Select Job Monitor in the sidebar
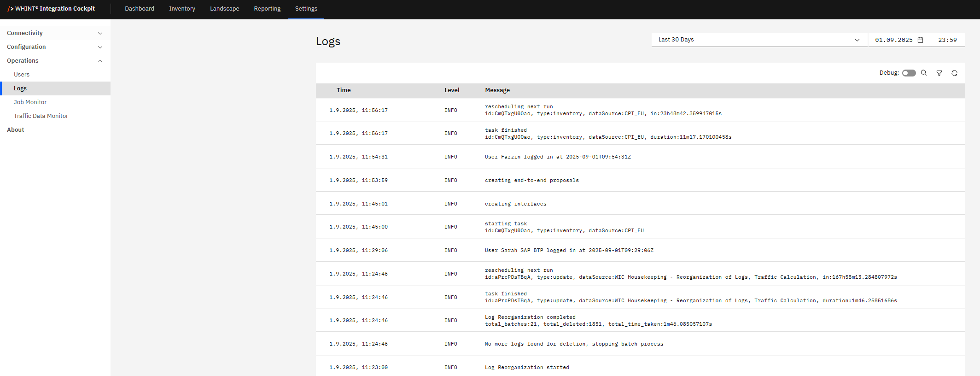The image size is (980, 376). [x=30, y=102]
